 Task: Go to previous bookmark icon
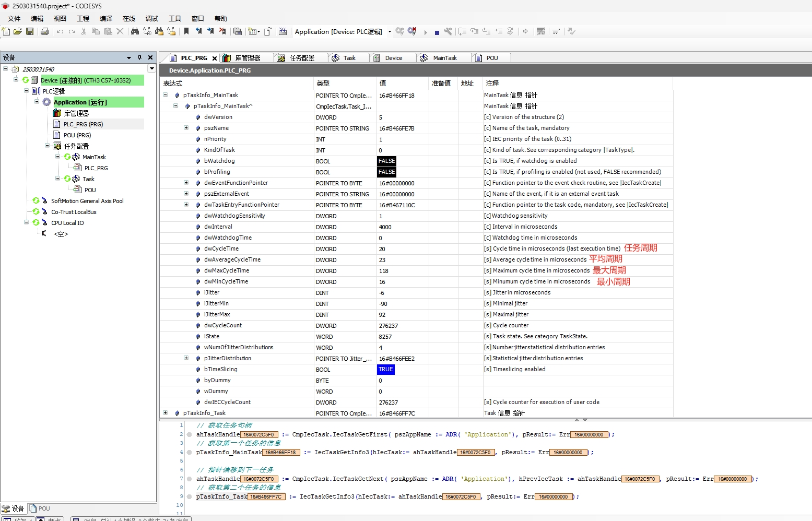coord(198,31)
